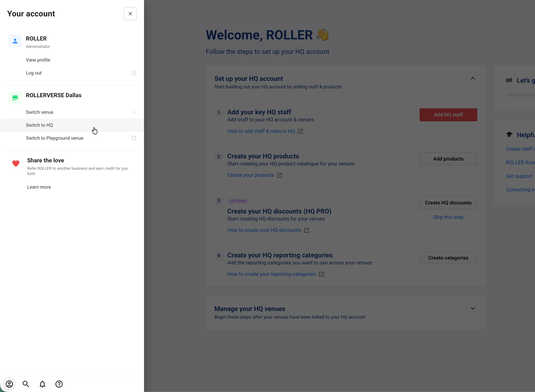
Task: Expand Switch venue submenu chevron
Action: tap(134, 112)
